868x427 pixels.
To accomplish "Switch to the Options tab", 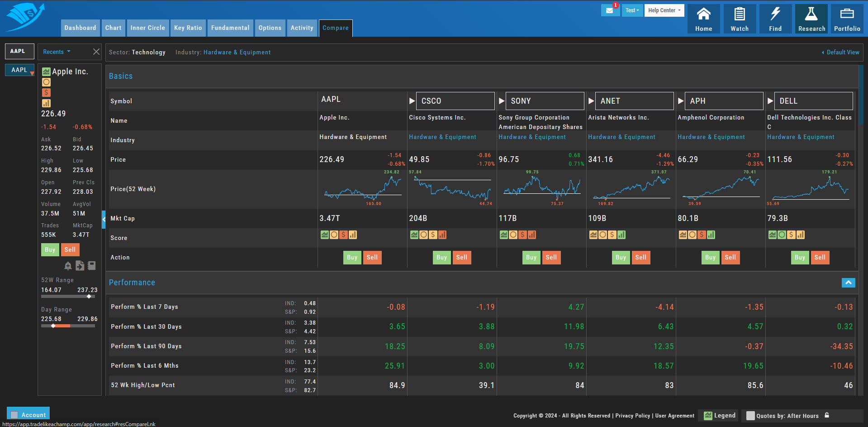I will point(270,28).
